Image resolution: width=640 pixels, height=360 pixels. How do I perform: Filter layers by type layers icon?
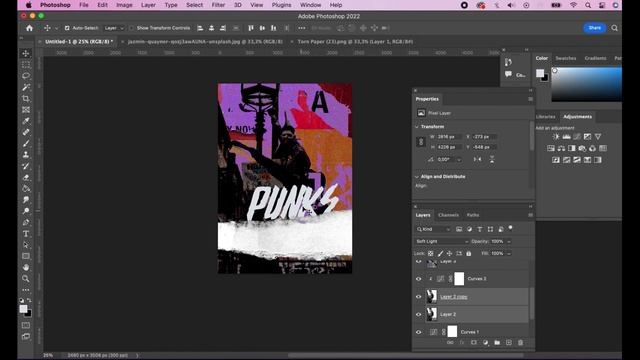click(x=480, y=229)
